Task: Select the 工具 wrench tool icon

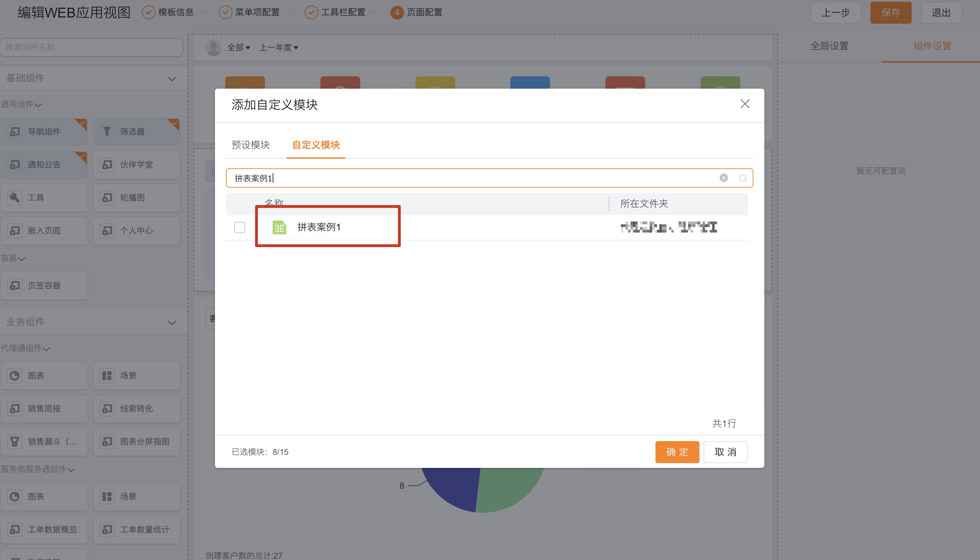Action: [14, 197]
